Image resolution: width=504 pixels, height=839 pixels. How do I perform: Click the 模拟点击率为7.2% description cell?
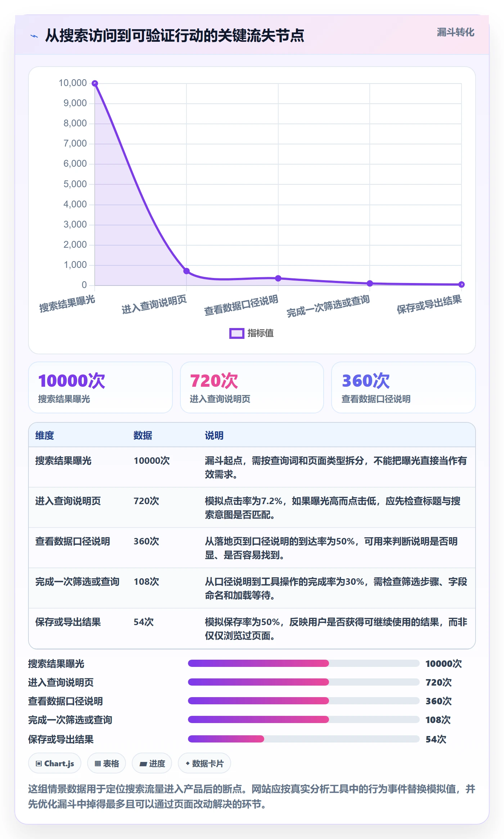click(336, 508)
